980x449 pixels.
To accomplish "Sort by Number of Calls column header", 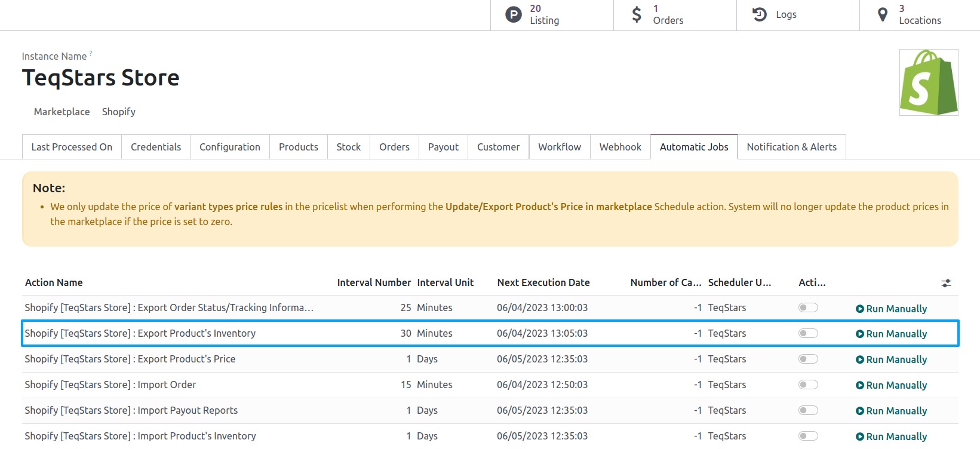I will 666,282.
